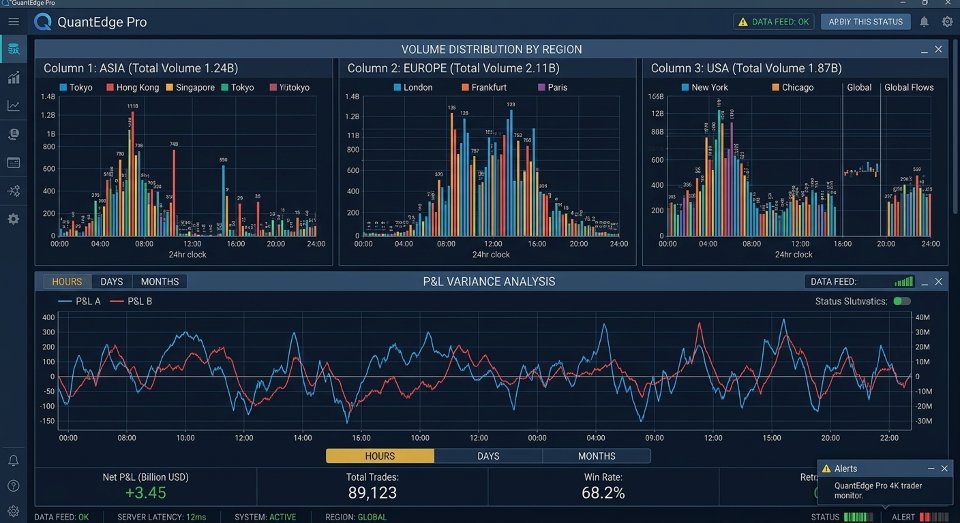Switch to HOURS below the P&L chart
This screenshot has height=523, width=960.
[x=380, y=456]
